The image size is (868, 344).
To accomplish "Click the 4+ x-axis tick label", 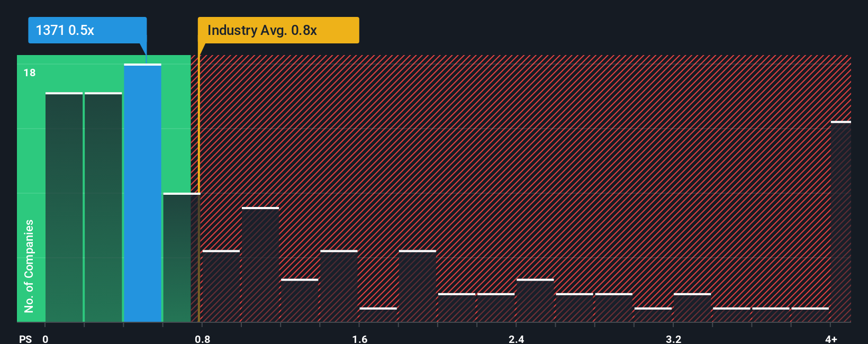I will 831,339.
